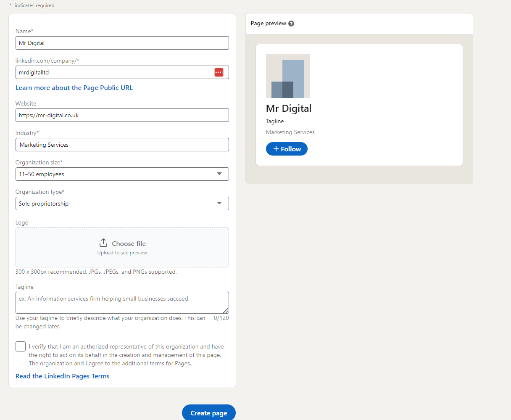Viewport: 511px width, 420px height.
Task: Click the Page preview help icon
Action: (291, 24)
